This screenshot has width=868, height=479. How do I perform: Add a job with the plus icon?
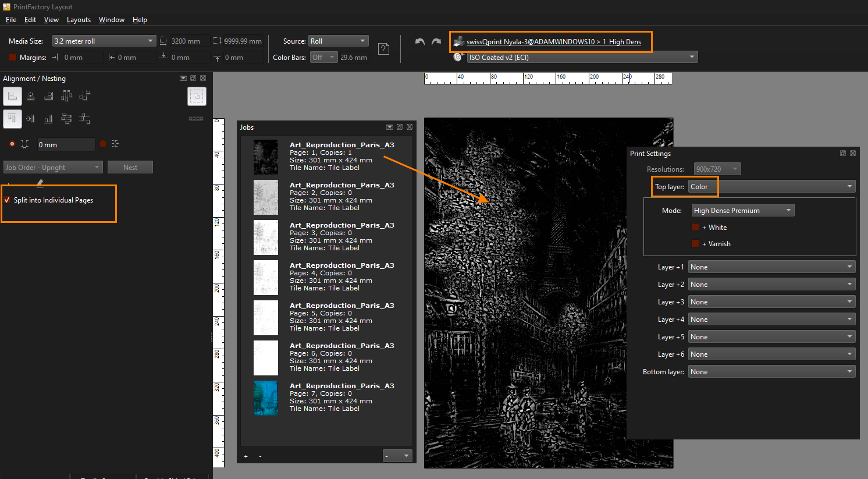coord(246,456)
